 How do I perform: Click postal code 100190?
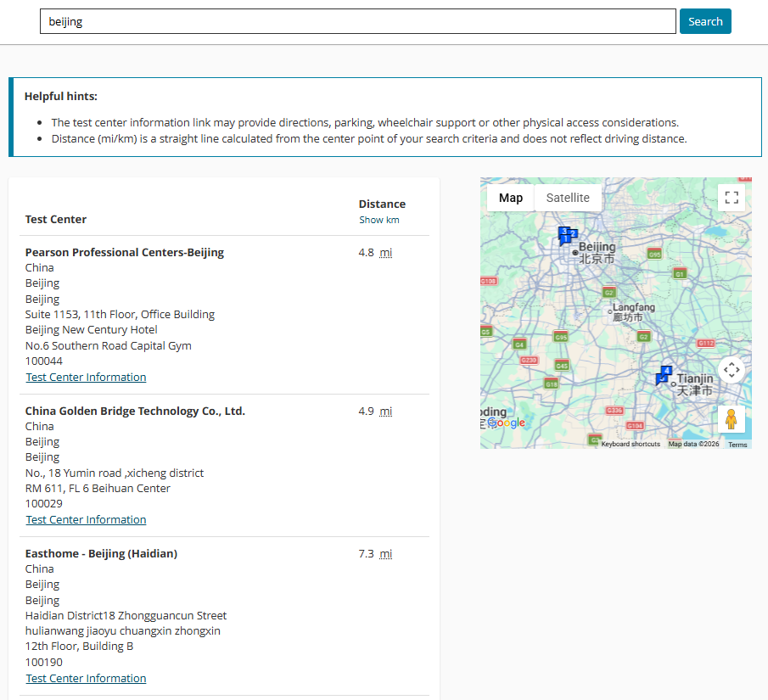pyautogui.click(x=44, y=663)
